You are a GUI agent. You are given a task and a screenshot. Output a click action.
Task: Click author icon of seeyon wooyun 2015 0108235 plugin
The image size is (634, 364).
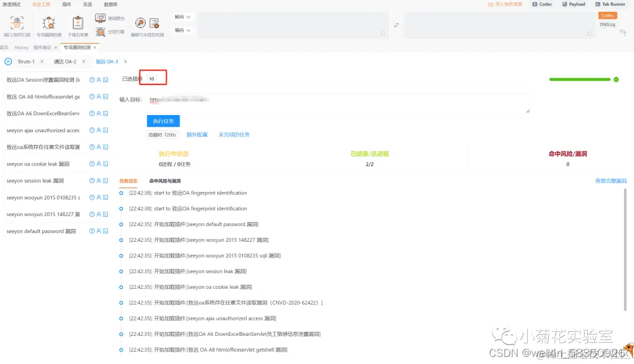click(99, 197)
